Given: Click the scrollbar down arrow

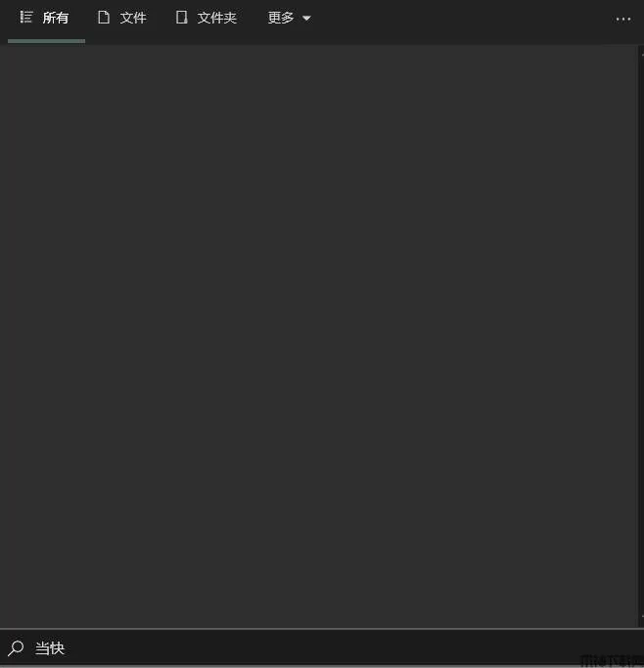Looking at the screenshot, I should (x=642, y=617).
